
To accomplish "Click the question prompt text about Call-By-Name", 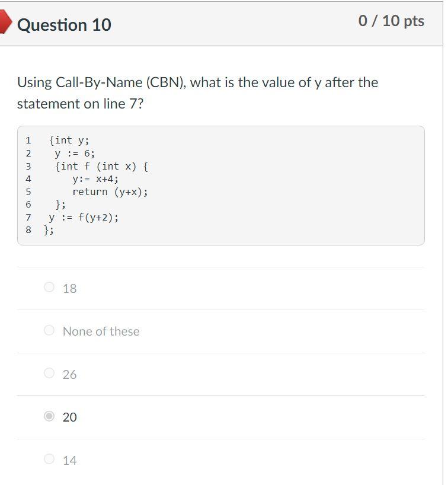I will click(x=197, y=92).
